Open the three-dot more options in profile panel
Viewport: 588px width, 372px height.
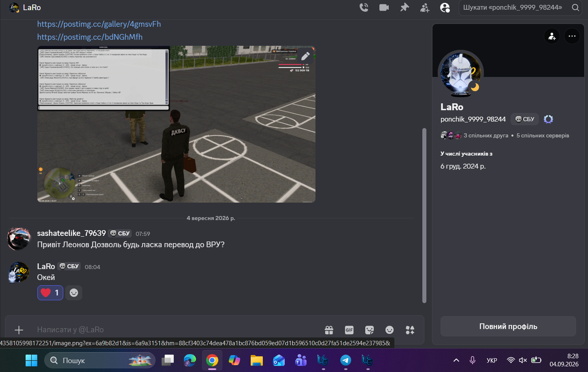(x=572, y=36)
